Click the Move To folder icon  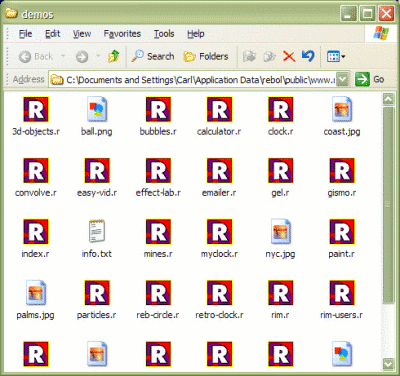pos(249,56)
